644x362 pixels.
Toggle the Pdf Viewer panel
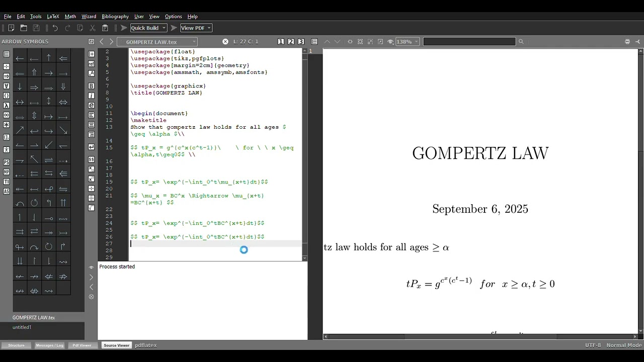pos(82,345)
